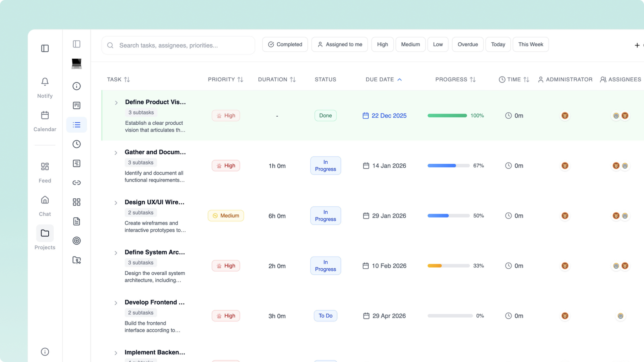644x362 pixels.
Task: Sort by the PRIORITY column header
Action: pyautogui.click(x=225, y=80)
